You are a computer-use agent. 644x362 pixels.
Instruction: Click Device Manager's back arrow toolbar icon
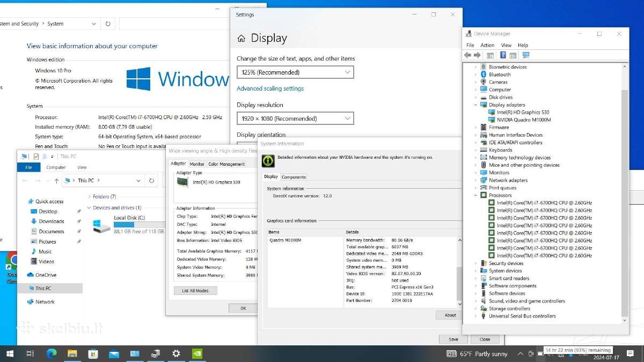point(467,55)
